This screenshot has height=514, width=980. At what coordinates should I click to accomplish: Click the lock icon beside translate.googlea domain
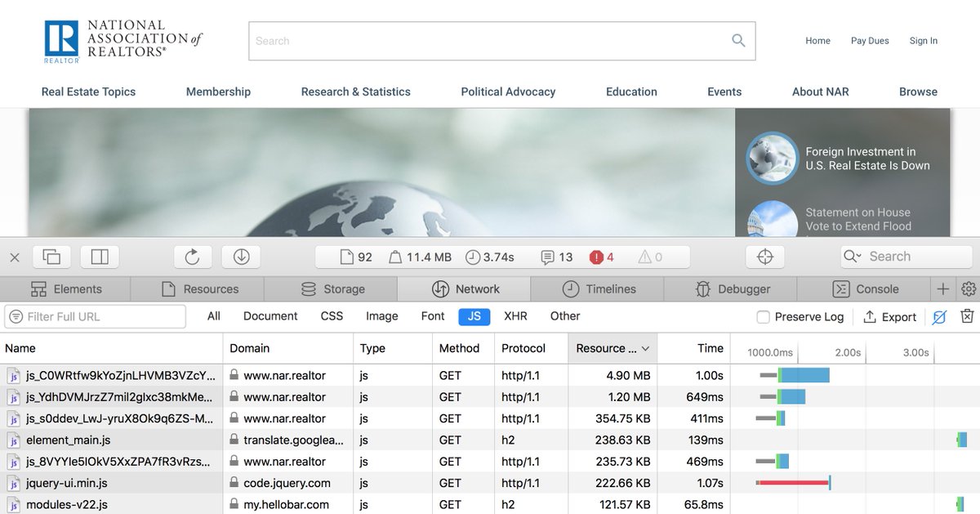(x=234, y=440)
